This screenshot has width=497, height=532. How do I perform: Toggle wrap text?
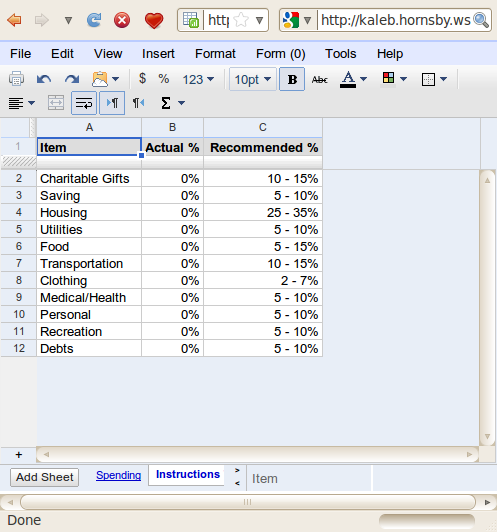[x=84, y=103]
